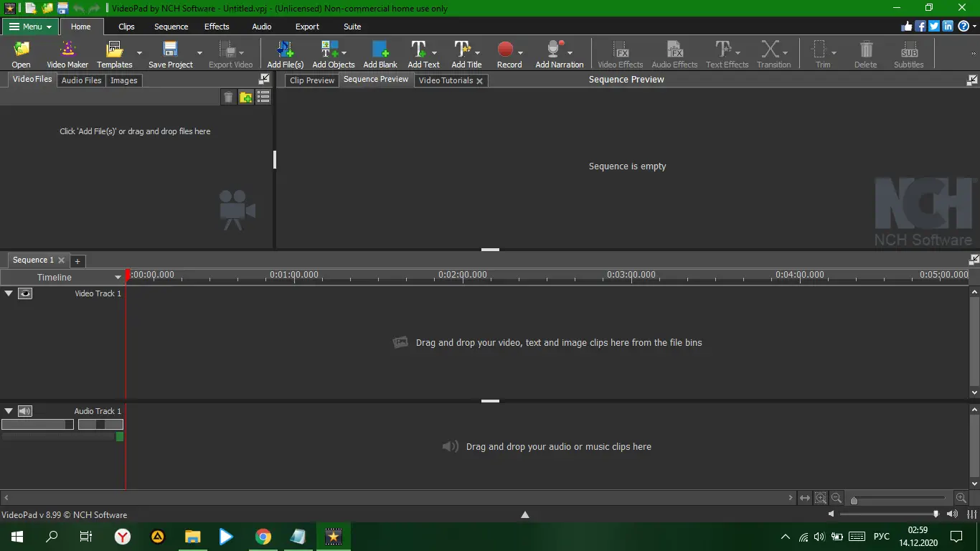The image size is (980, 551).
Task: Open Templates dropdown arrow
Action: pyautogui.click(x=139, y=53)
